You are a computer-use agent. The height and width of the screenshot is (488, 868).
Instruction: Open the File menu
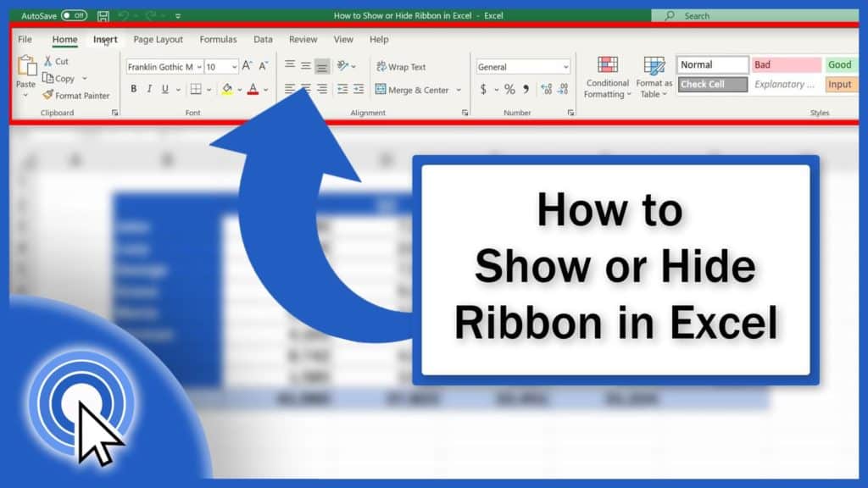25,39
